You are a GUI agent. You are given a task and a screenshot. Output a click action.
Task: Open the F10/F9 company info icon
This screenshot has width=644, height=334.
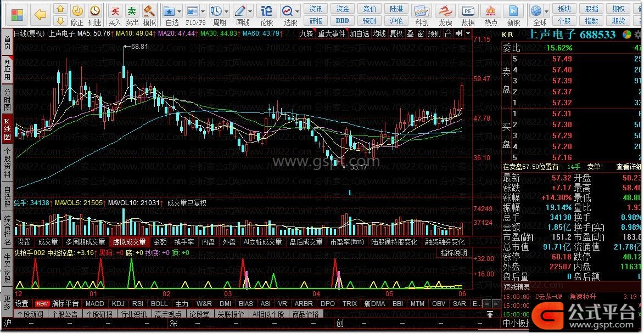[x=192, y=11]
